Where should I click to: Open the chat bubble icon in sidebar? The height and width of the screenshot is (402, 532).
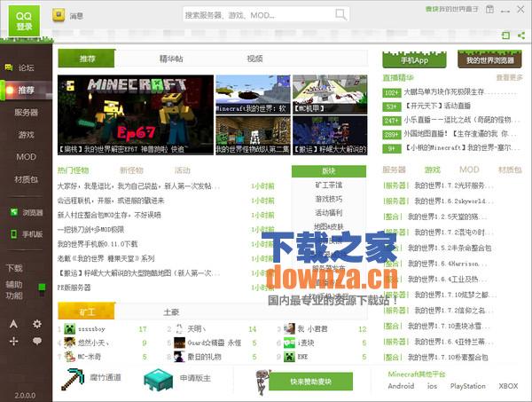pyautogui.click(x=37, y=341)
